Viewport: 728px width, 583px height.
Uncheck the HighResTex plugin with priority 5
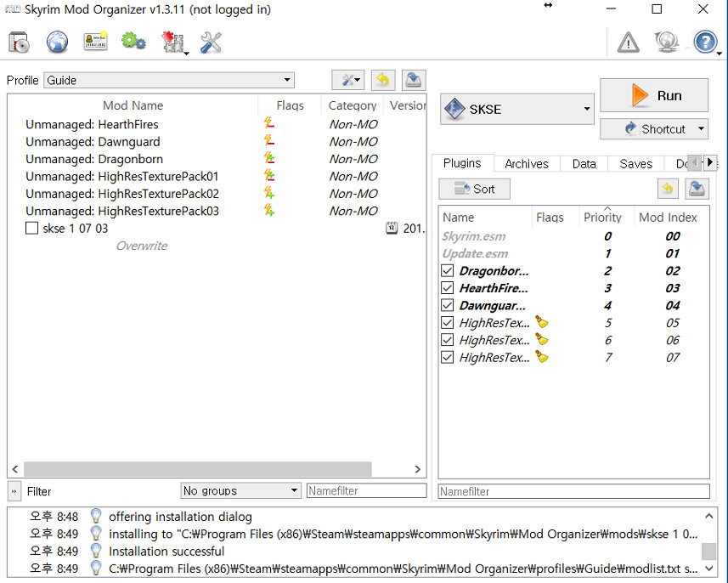coord(447,322)
